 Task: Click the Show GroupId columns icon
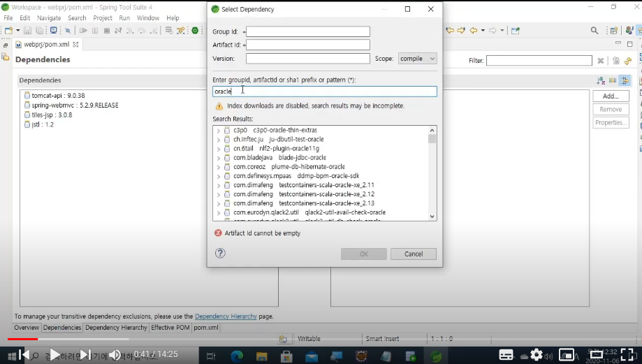pyautogui.click(x=613, y=80)
